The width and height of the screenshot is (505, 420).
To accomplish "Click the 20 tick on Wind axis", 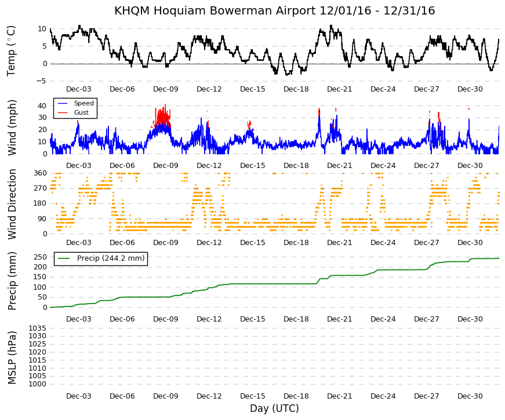I will [x=42, y=130].
